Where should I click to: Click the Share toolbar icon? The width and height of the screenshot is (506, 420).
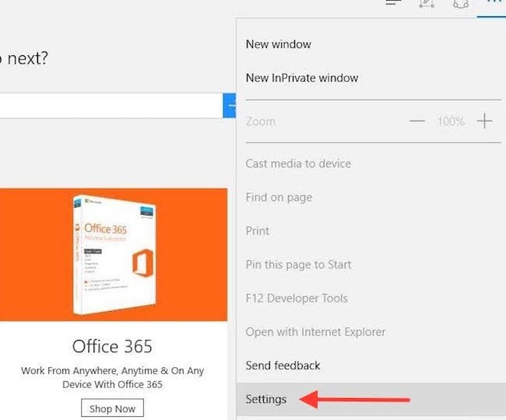[461, 3]
